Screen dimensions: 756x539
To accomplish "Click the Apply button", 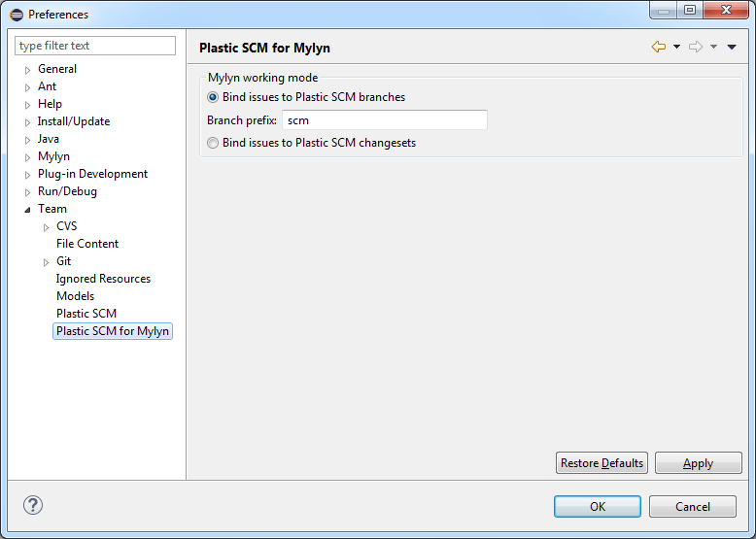I will click(x=698, y=463).
